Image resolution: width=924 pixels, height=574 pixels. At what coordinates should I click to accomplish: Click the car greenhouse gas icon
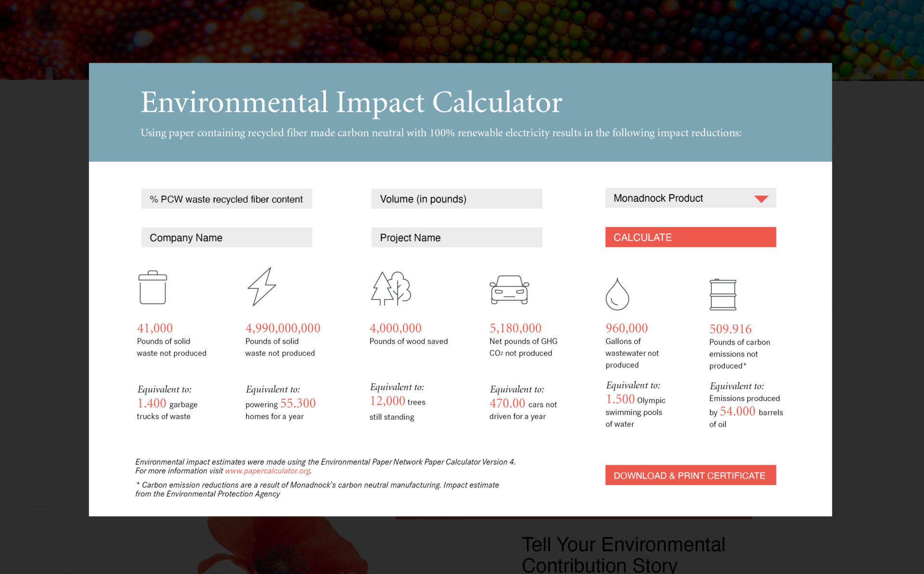tap(509, 290)
